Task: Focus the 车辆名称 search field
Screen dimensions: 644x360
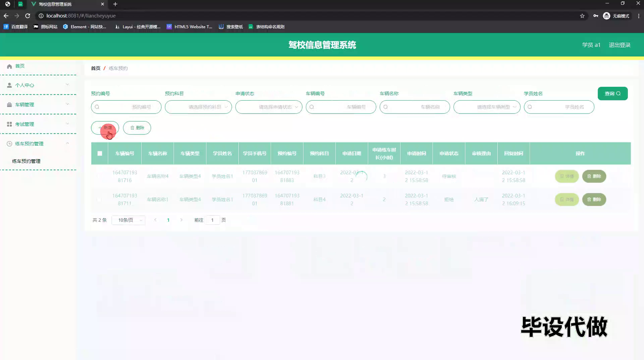Action: [x=415, y=107]
